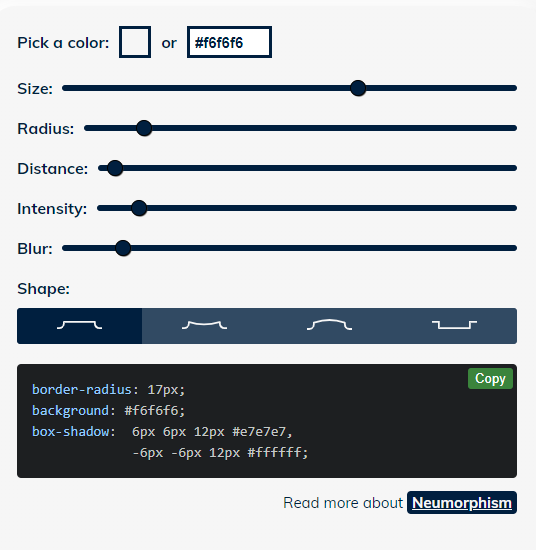Viewport: 536px width, 550px height.
Task: Select the concave shape icon
Action: coord(205,326)
